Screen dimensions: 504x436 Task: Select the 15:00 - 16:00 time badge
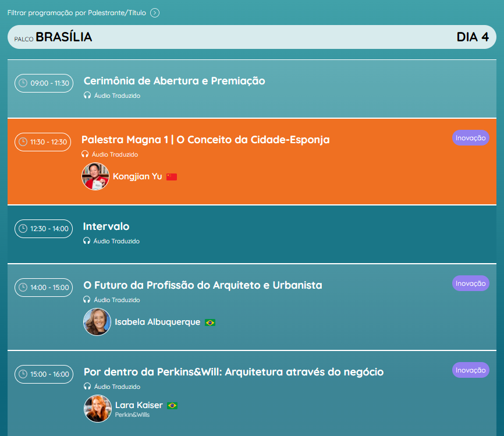coord(44,374)
